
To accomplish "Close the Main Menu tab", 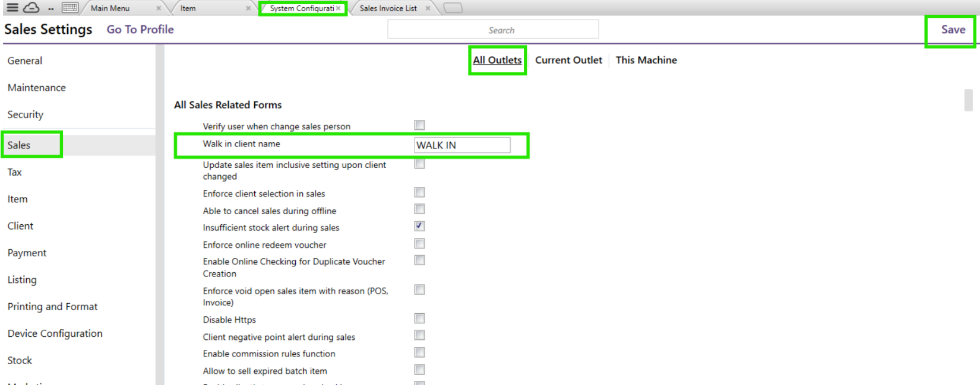I will [x=159, y=8].
